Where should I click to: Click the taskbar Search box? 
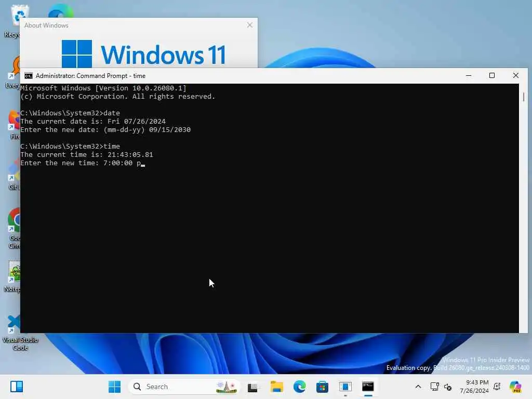click(x=184, y=387)
